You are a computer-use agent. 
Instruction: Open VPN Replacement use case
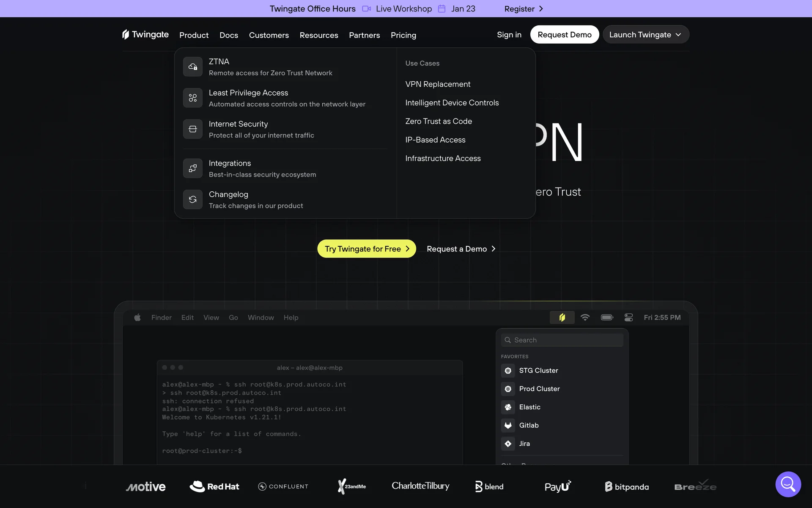click(438, 84)
